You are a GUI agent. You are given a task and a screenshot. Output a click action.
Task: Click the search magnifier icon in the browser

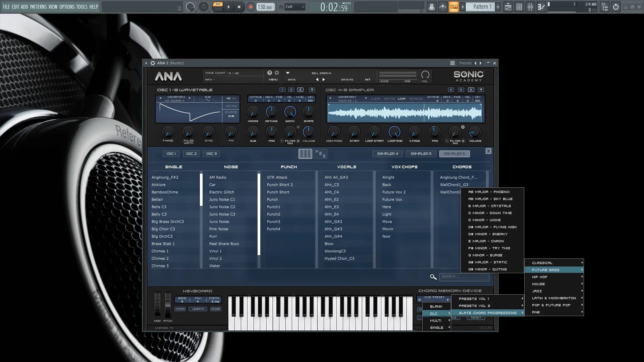(x=433, y=277)
